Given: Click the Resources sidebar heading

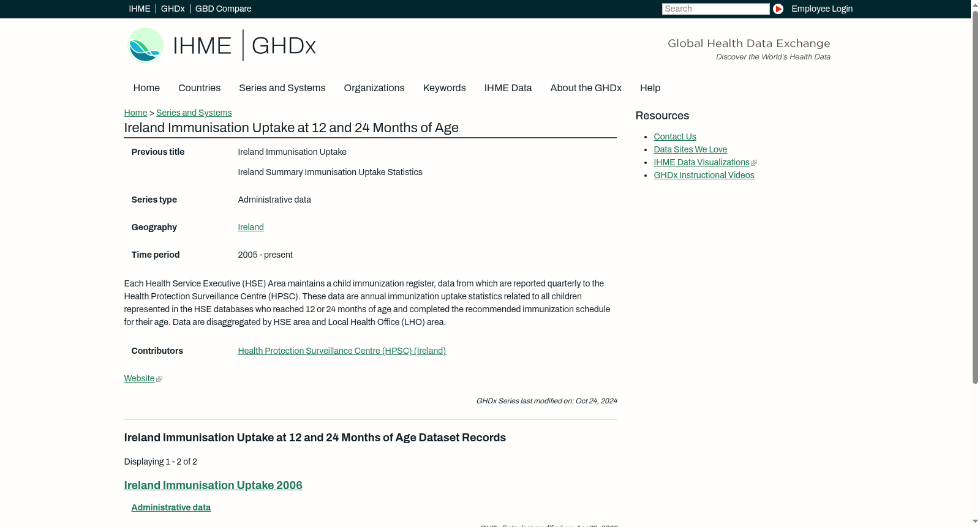Looking at the screenshot, I should 662,116.
